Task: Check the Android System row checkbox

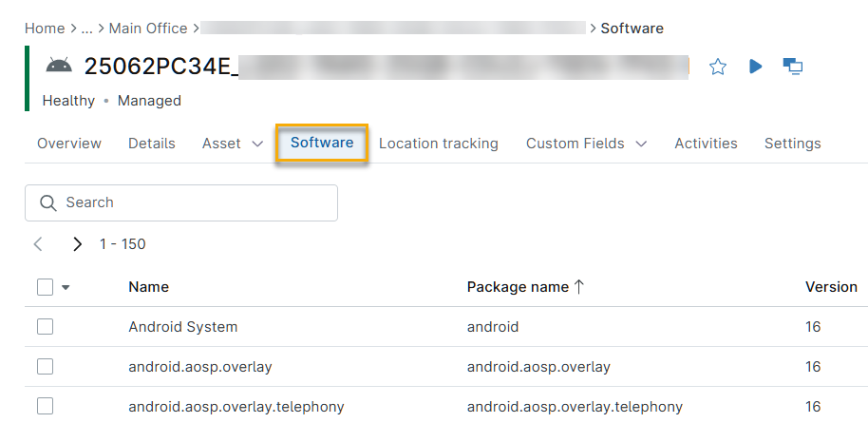Action: click(45, 327)
